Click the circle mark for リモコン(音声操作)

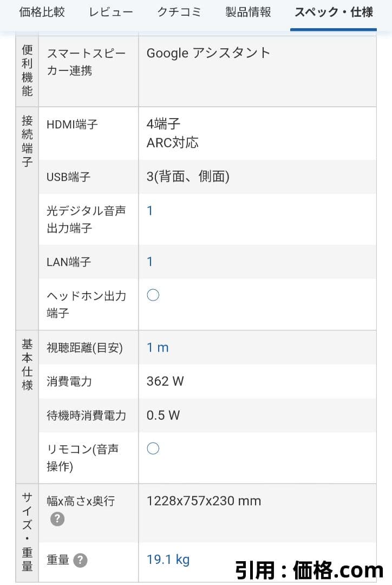(153, 448)
